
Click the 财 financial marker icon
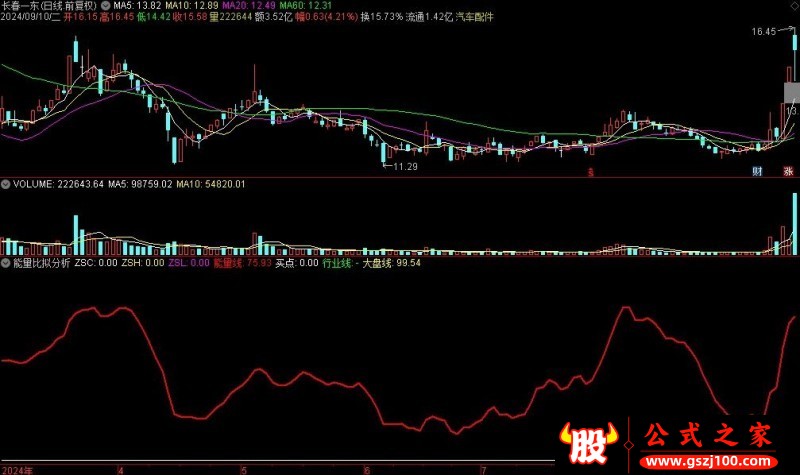(758, 171)
